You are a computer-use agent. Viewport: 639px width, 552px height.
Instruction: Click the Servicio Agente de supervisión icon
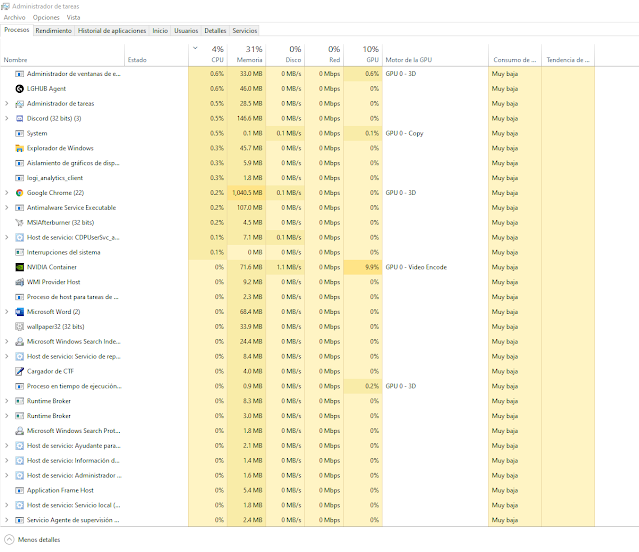click(x=19, y=520)
